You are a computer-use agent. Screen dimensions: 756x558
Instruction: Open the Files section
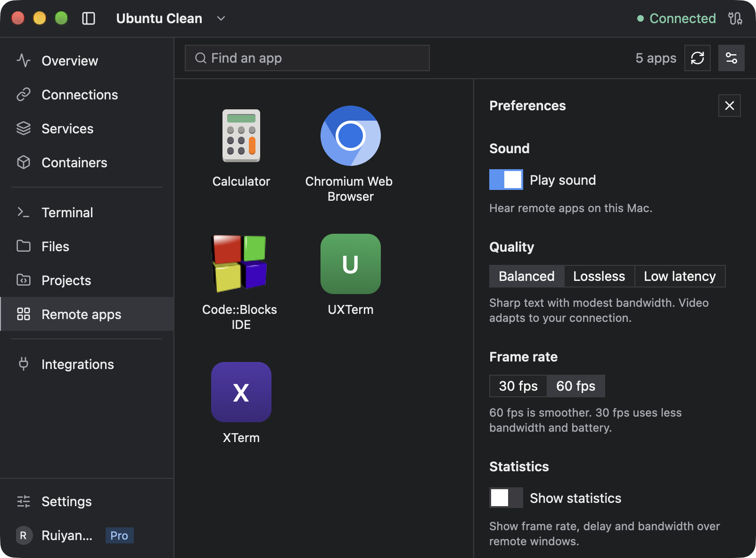point(87,246)
